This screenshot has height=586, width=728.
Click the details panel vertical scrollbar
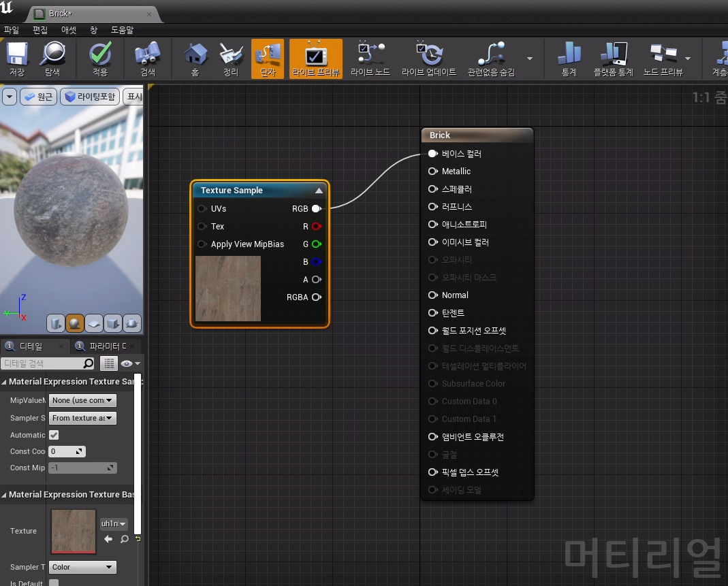point(138,453)
